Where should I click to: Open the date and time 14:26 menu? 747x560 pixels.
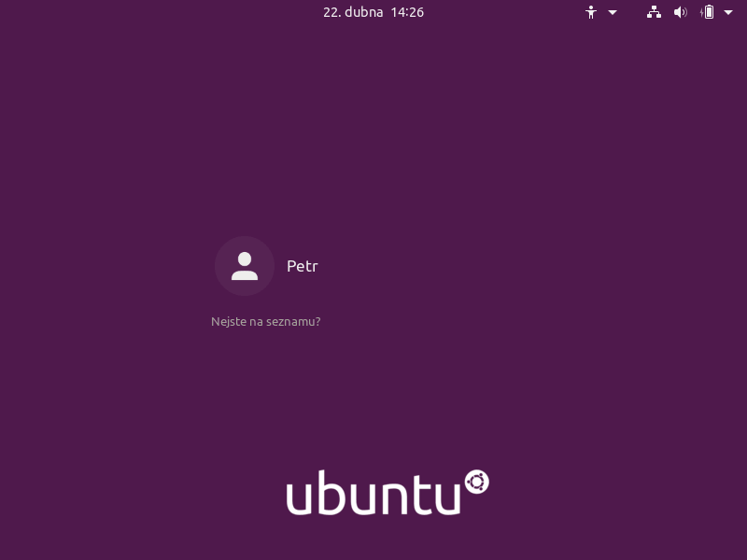(373, 12)
